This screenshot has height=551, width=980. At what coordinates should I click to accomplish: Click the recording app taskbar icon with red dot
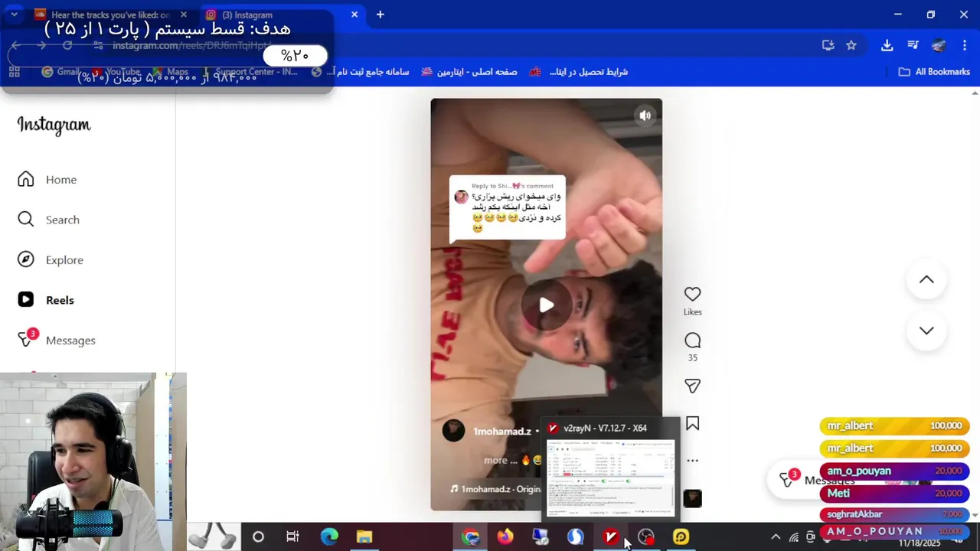645,536
